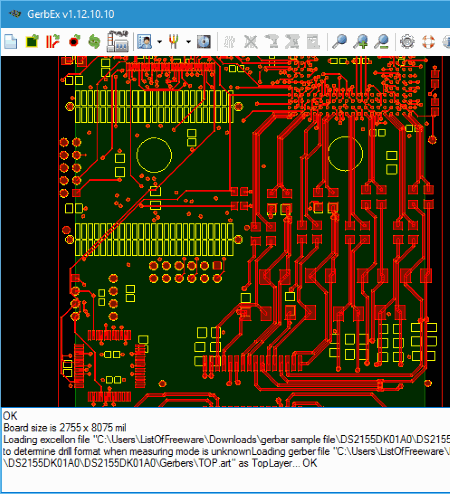Expand the dropdown arrow beside portrait icon
Image resolution: width=450 pixels, height=494 pixels.
(x=159, y=42)
